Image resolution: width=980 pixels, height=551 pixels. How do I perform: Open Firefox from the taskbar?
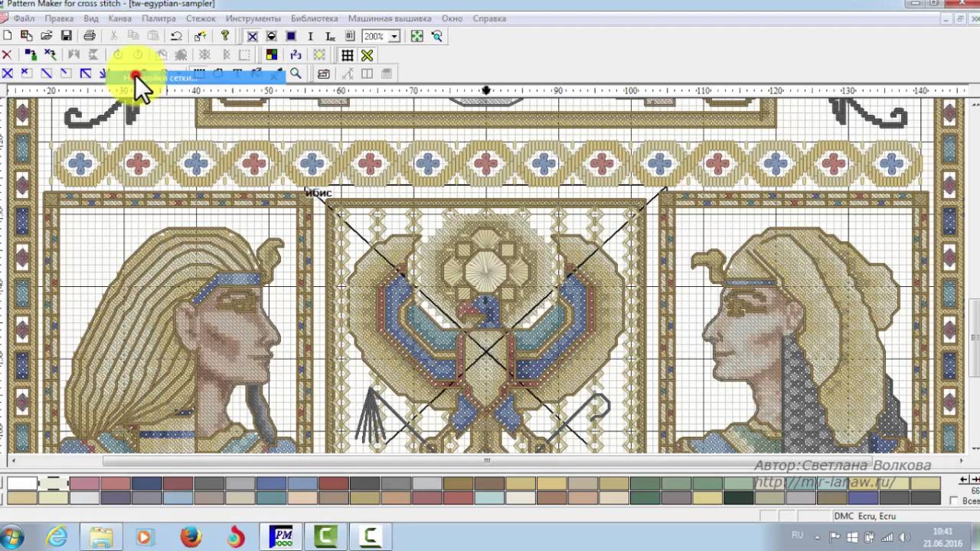(190, 537)
